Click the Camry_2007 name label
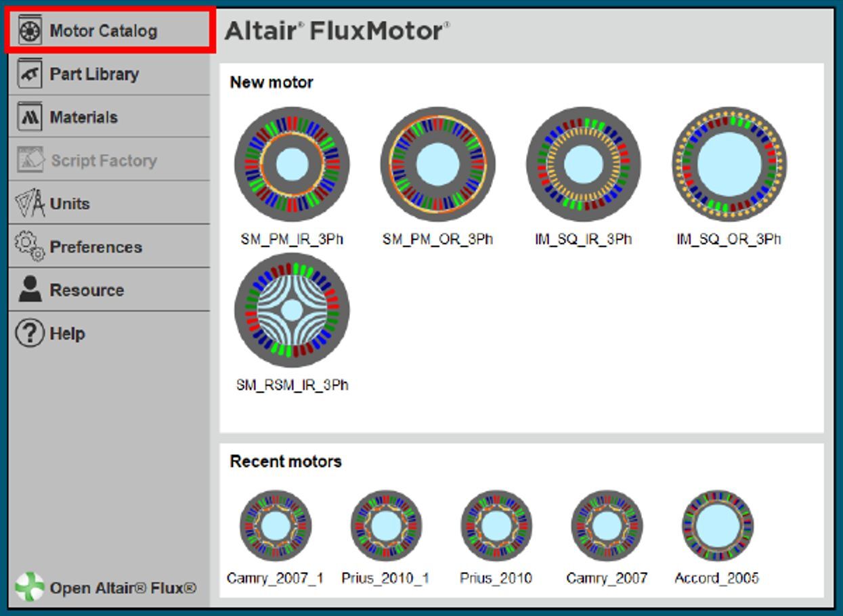The width and height of the screenshot is (843, 616). pyautogui.click(x=607, y=578)
